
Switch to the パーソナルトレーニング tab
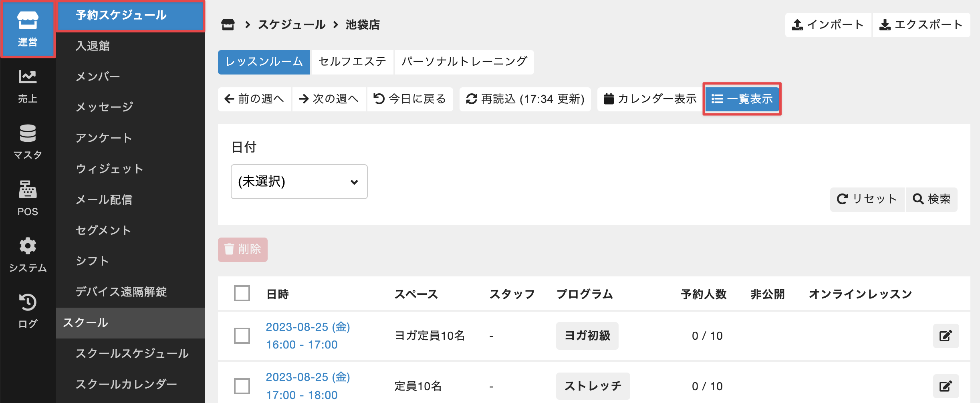(x=464, y=62)
